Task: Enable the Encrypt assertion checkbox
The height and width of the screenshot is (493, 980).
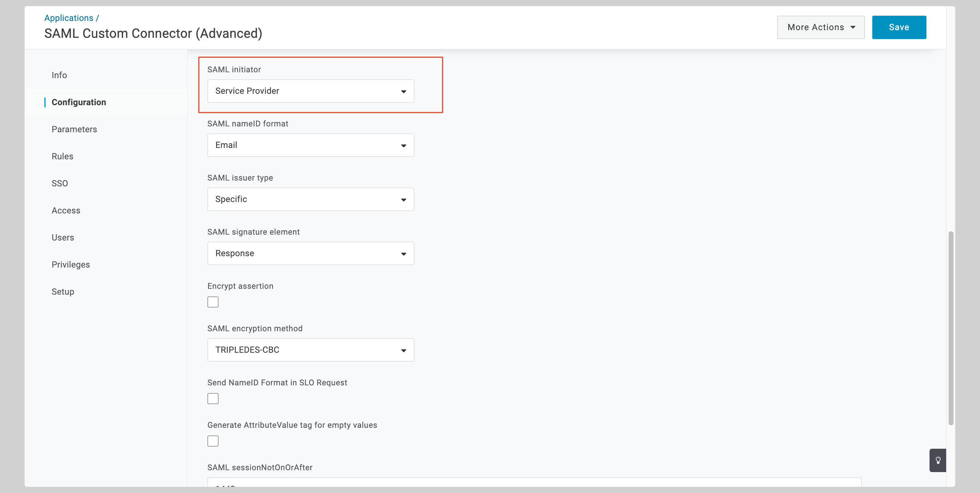Action: click(x=213, y=301)
